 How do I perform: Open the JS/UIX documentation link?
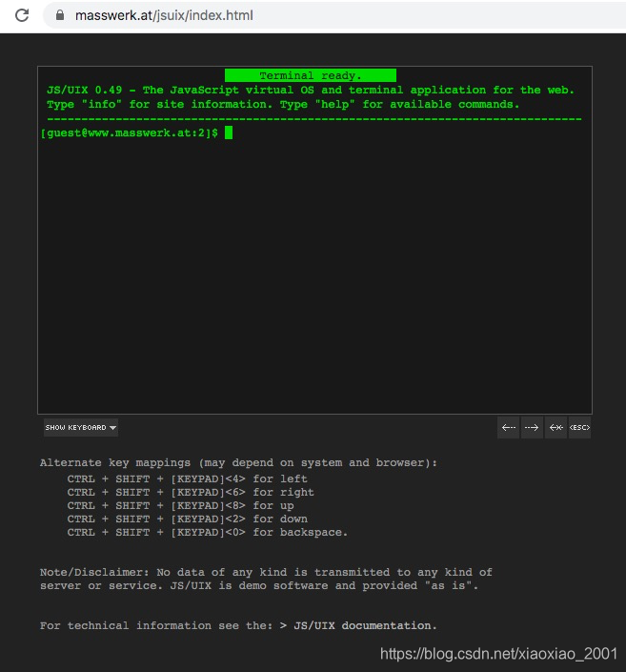(x=364, y=625)
